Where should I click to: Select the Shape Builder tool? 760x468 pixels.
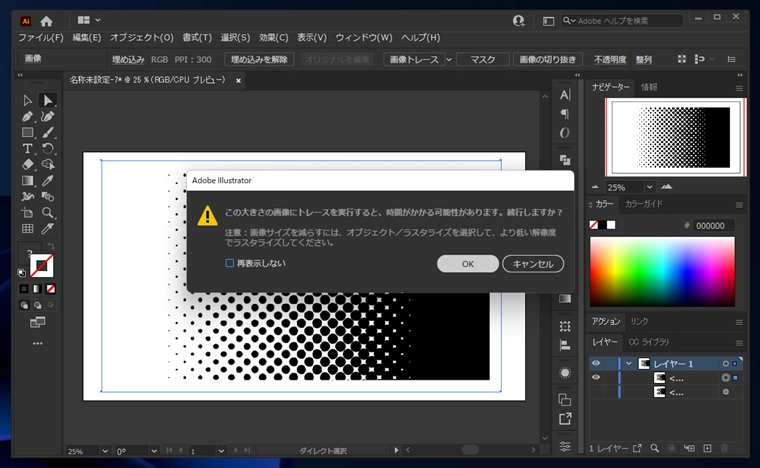[48, 164]
